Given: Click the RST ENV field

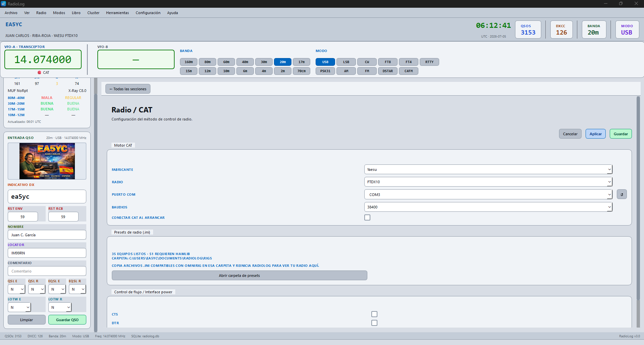Looking at the screenshot, I should point(23,217).
